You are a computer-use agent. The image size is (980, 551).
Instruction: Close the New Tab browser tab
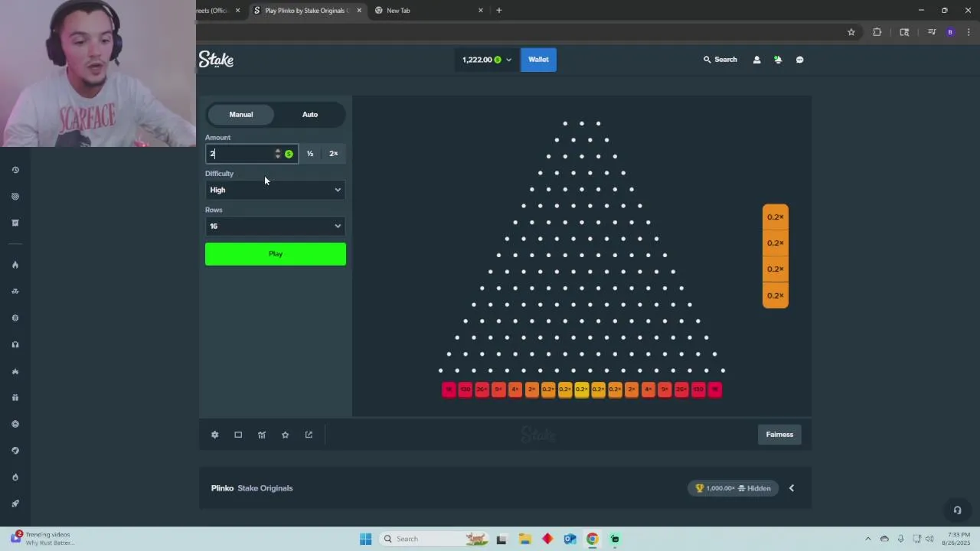click(481, 11)
